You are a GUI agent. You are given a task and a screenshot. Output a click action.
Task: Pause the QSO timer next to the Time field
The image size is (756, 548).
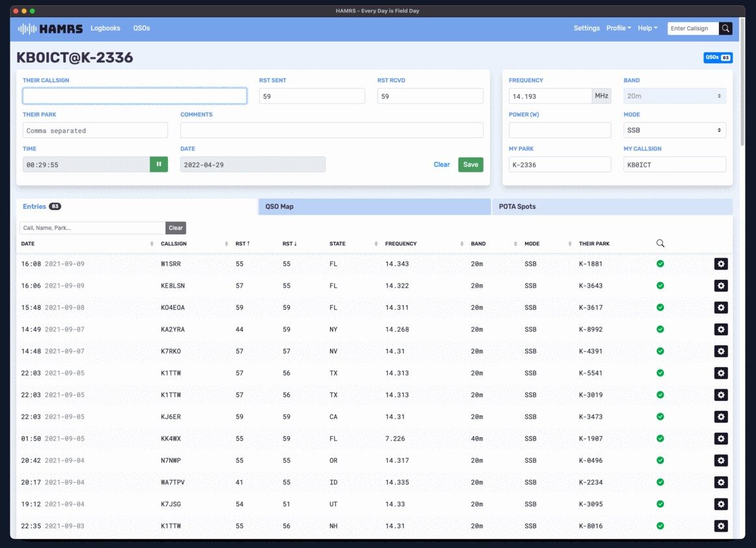pos(158,164)
